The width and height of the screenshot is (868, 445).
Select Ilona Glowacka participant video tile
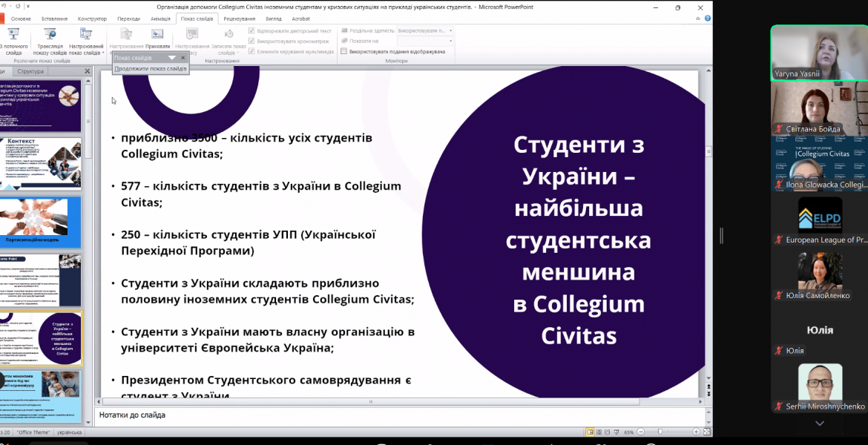(x=819, y=165)
